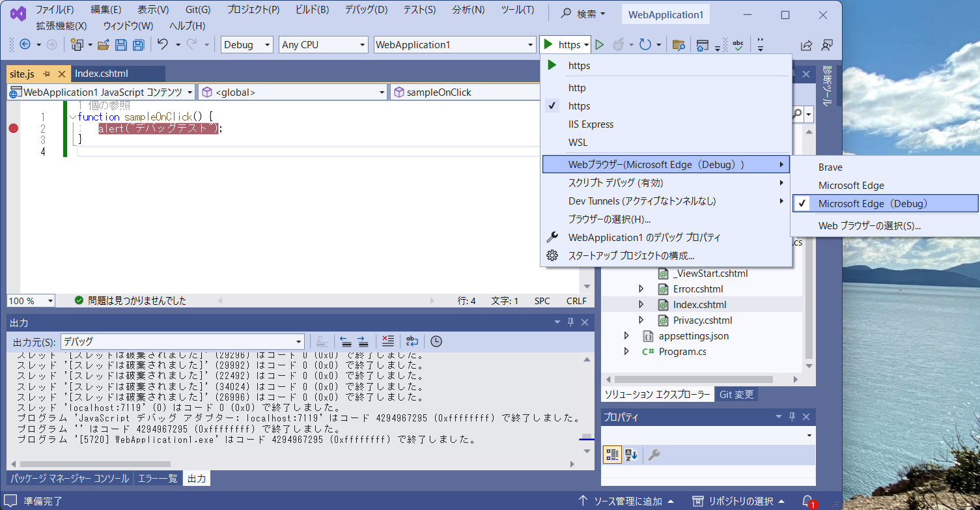The image size is (980, 510).
Task: Collapse the sampleOnClick function fold chevron
Action: pyautogui.click(x=72, y=117)
